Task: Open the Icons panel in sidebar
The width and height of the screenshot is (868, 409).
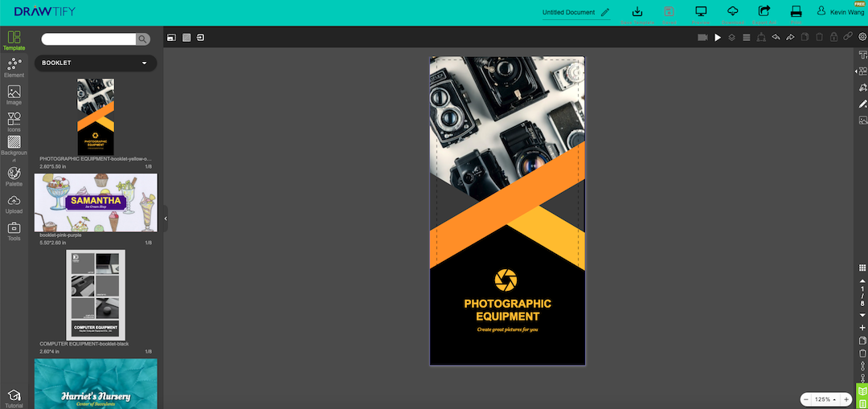Action: coord(14,122)
